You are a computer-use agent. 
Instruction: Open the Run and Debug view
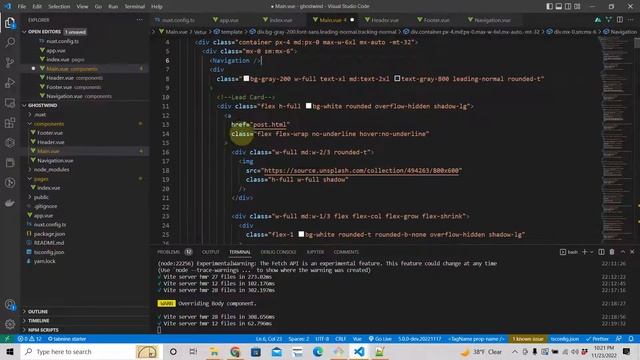(x=10, y=82)
